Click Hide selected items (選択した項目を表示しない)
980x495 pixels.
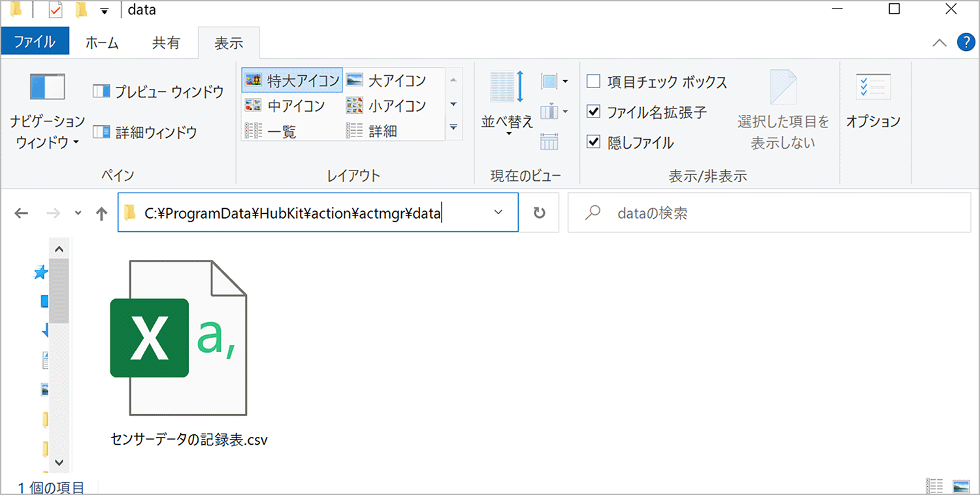(x=783, y=110)
